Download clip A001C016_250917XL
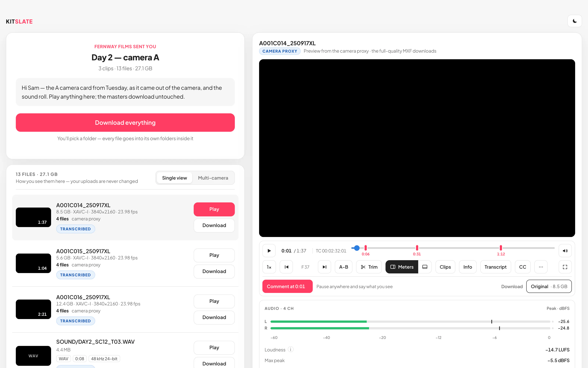Screen dimensions: 588x368 click(x=214, y=317)
